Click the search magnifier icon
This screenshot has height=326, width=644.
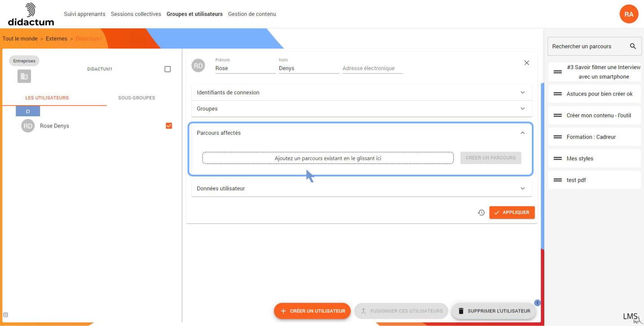point(633,46)
